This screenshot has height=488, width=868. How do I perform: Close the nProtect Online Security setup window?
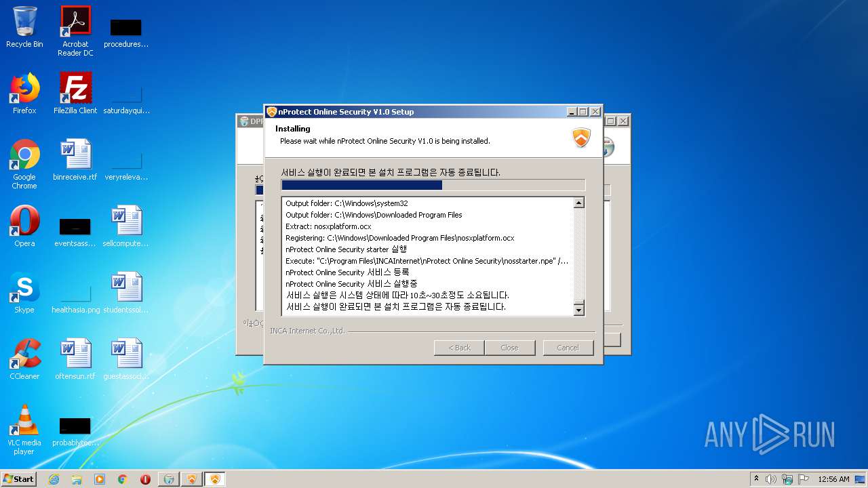(x=595, y=112)
